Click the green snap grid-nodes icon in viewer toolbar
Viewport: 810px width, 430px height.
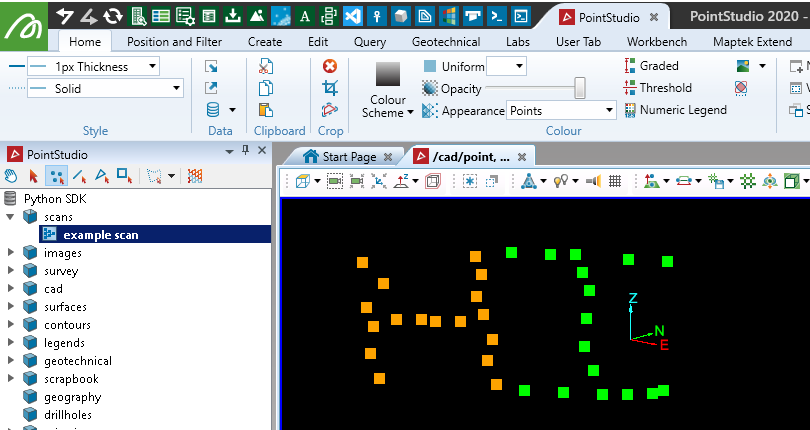[747, 181]
